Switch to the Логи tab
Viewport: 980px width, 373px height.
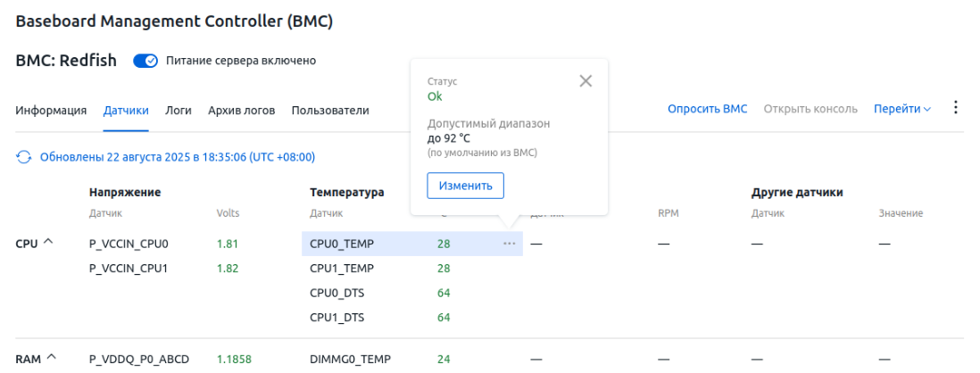179,111
